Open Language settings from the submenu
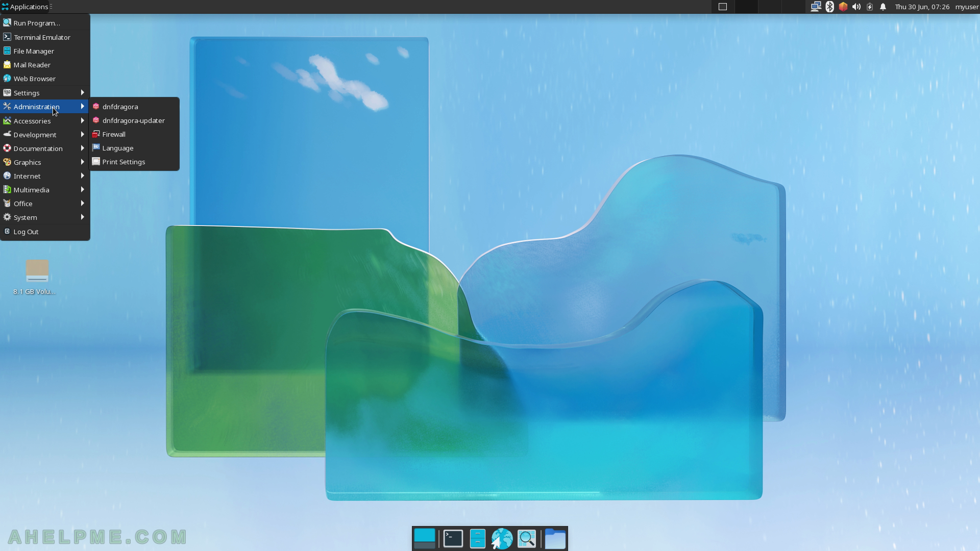980x551 pixels. [x=134, y=148]
